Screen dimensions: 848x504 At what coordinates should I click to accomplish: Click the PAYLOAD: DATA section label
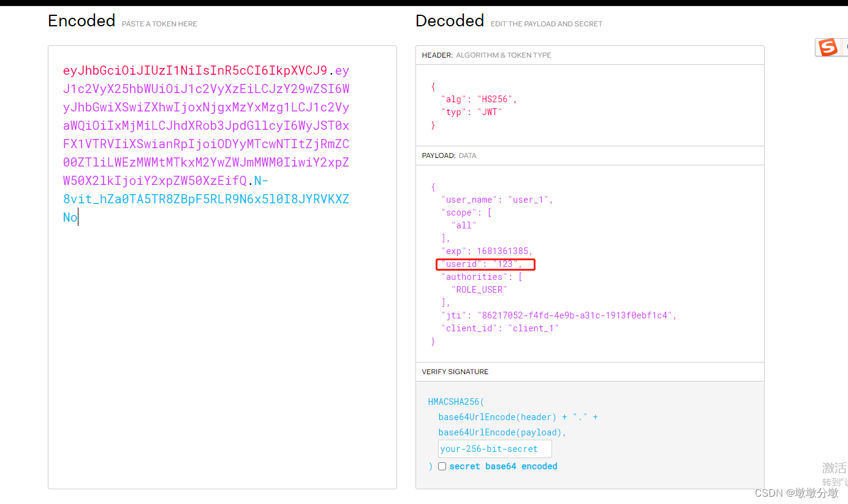(x=449, y=156)
